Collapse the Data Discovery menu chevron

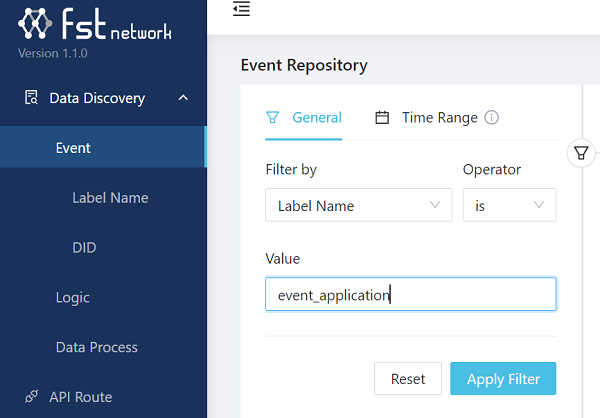tap(182, 98)
